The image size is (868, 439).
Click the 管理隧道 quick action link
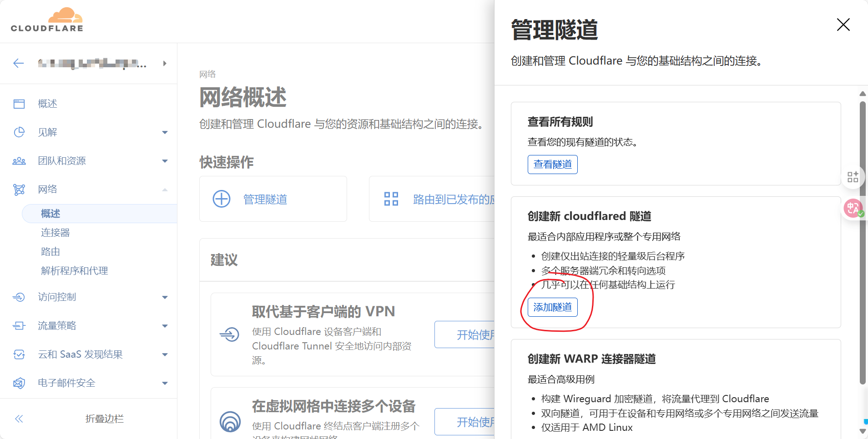coord(265,200)
